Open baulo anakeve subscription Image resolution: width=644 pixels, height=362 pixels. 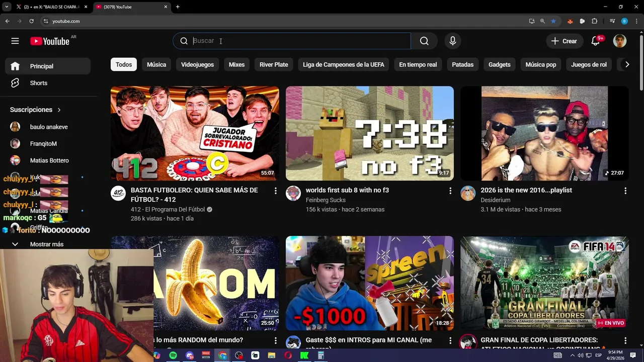click(48, 127)
